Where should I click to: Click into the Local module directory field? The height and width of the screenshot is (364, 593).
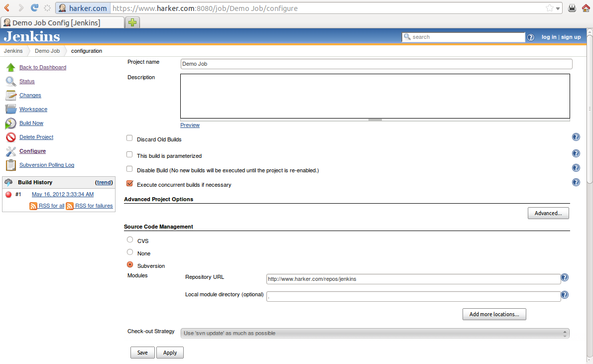(x=413, y=297)
